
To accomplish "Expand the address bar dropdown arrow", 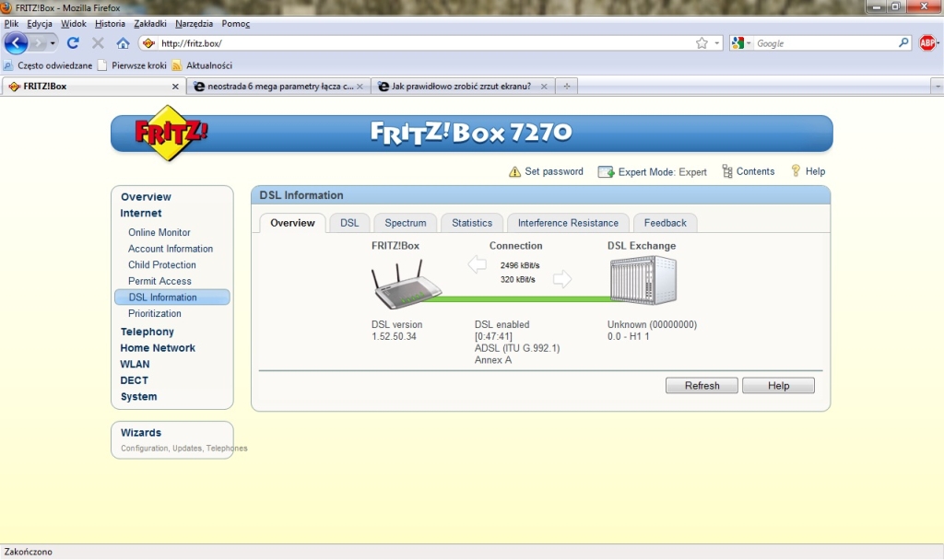I will pos(716,43).
